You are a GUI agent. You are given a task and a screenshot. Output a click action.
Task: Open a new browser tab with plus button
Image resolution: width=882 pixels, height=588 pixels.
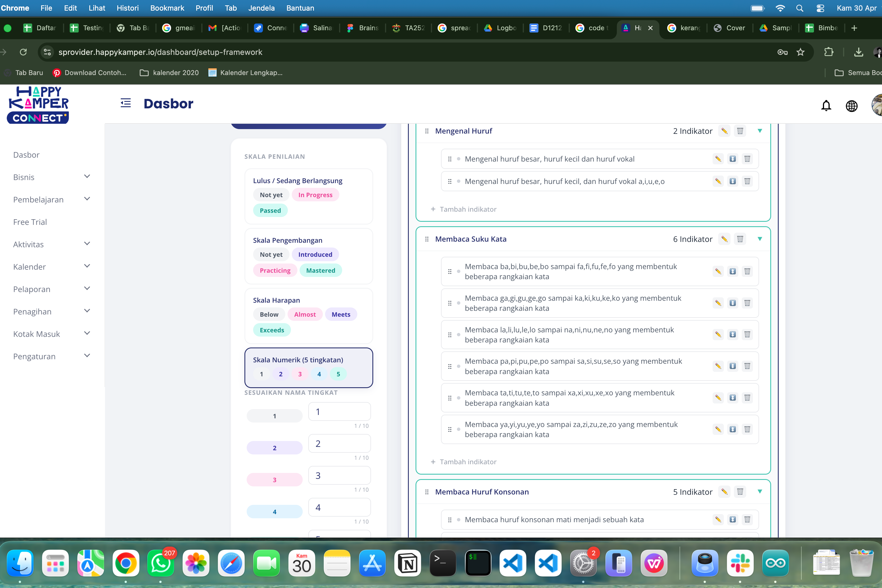[x=854, y=28]
